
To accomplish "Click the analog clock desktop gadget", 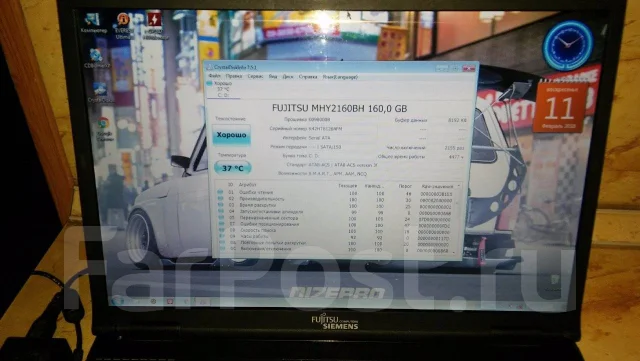I will pos(568,45).
